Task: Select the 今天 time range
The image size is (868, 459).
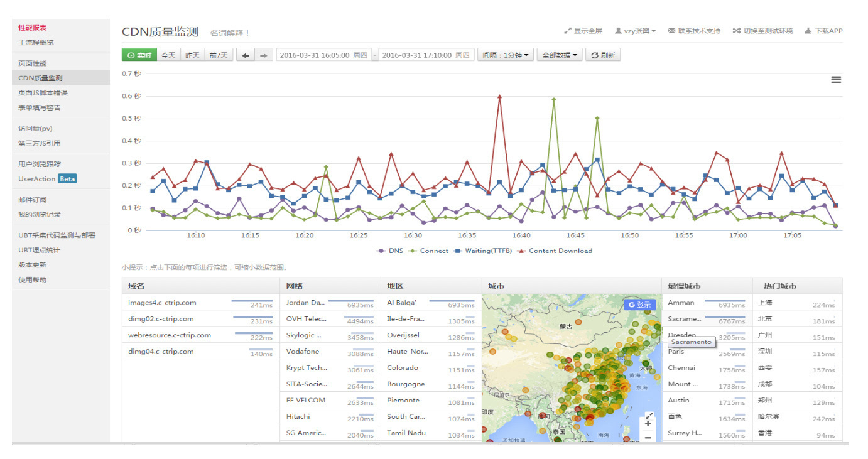Action: point(168,55)
